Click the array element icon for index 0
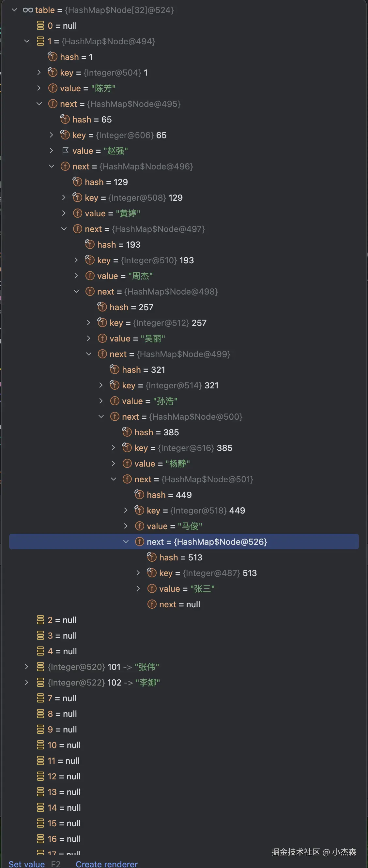The image size is (368, 868). [40, 25]
